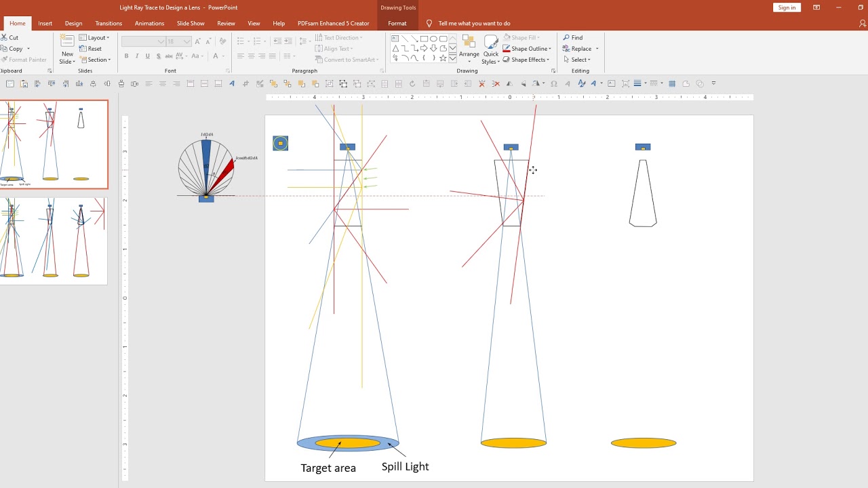Toggle Bold formatting

click(x=126, y=56)
